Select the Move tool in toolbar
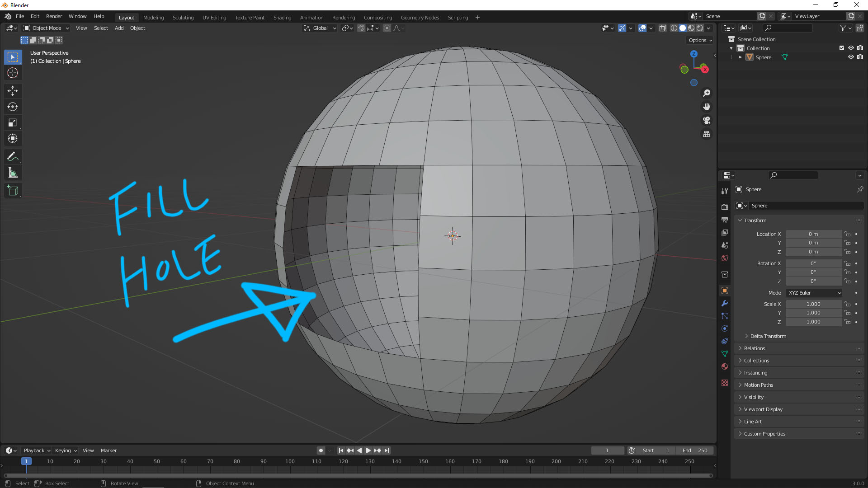The image size is (868, 488). point(13,90)
